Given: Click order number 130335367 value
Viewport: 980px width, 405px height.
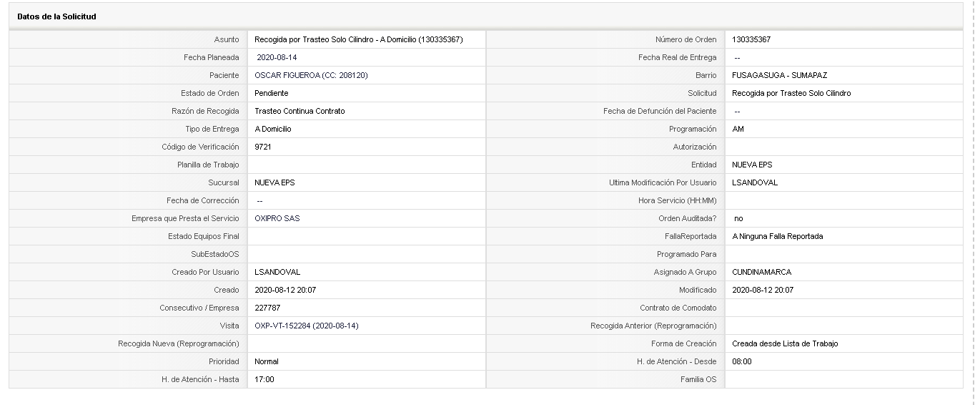Looking at the screenshot, I should [x=751, y=40].
